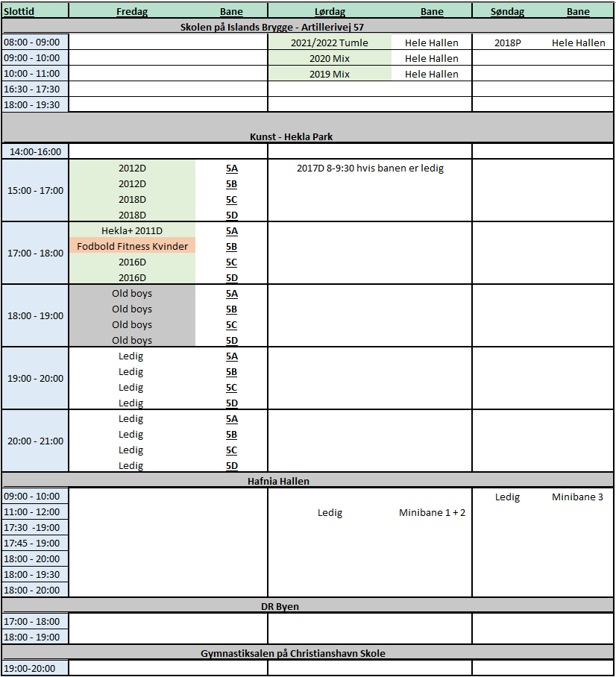Viewport: 616px width, 677px height.
Task: Click the Bane header beside Søndag
Action: pyautogui.click(x=578, y=12)
